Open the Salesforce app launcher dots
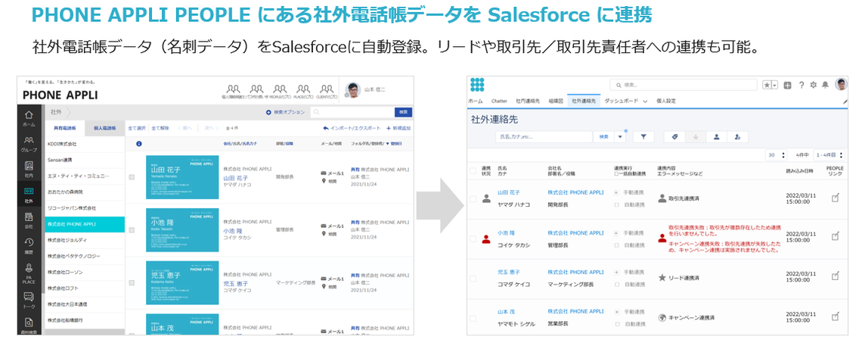868x346 pixels. (476, 84)
